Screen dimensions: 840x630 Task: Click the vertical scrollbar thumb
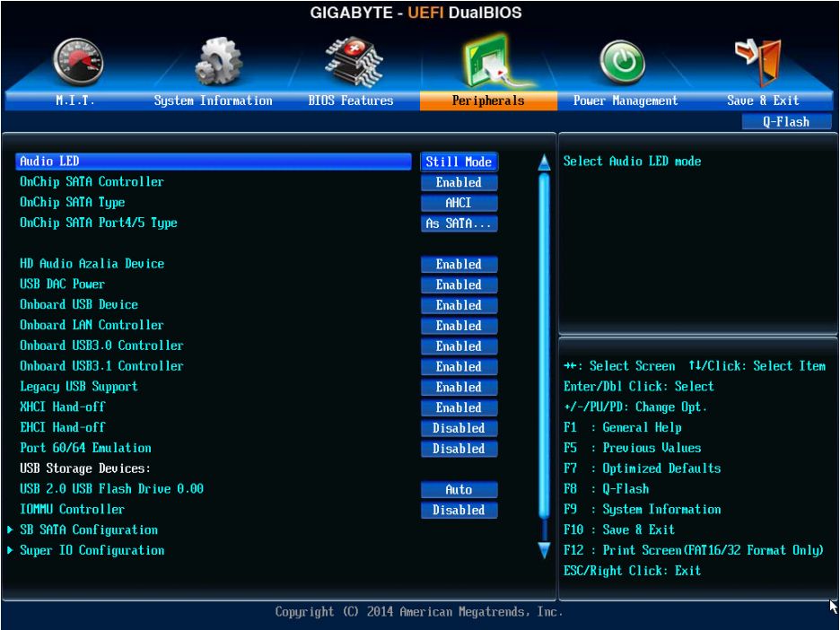pos(544,346)
